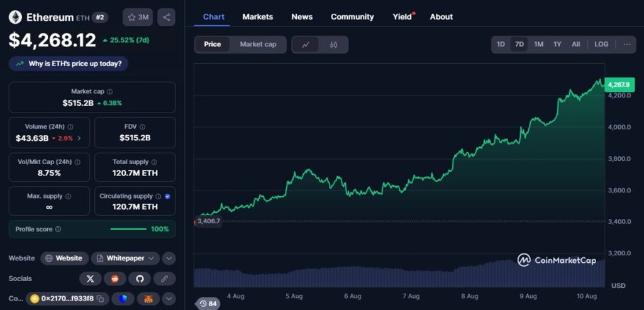
Task: Set chart range to 1D
Action: [x=501, y=45]
